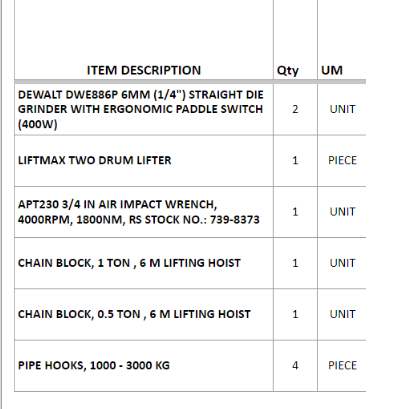Select the quantity cell showing 2
This screenshot has height=409, width=396.
(295, 109)
